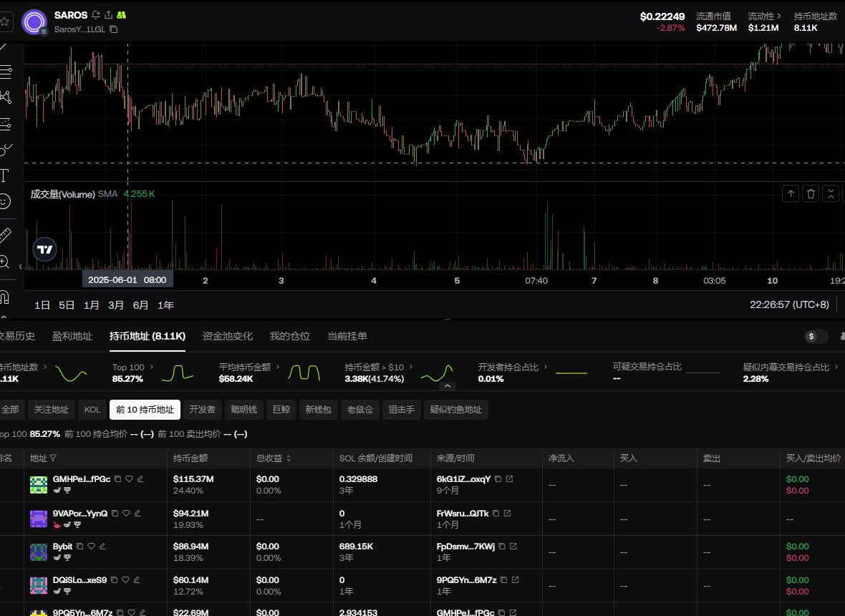Open the 当前挂单 tab
This screenshot has width=845, height=616.
[x=347, y=337]
